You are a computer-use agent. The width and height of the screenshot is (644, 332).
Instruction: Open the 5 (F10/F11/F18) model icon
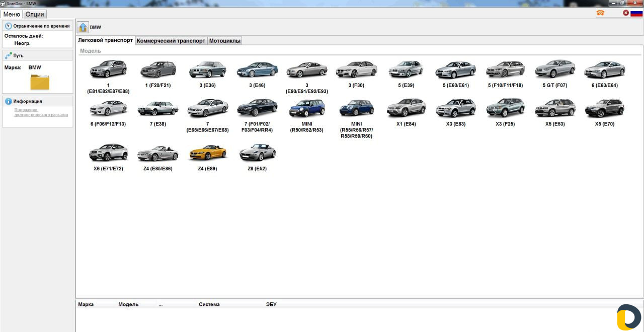[505, 70]
